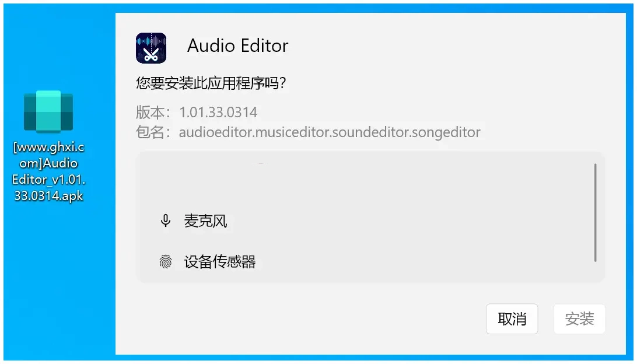
Task: Click blank dialog footer beside the 取消 button
Action: click(x=300, y=319)
